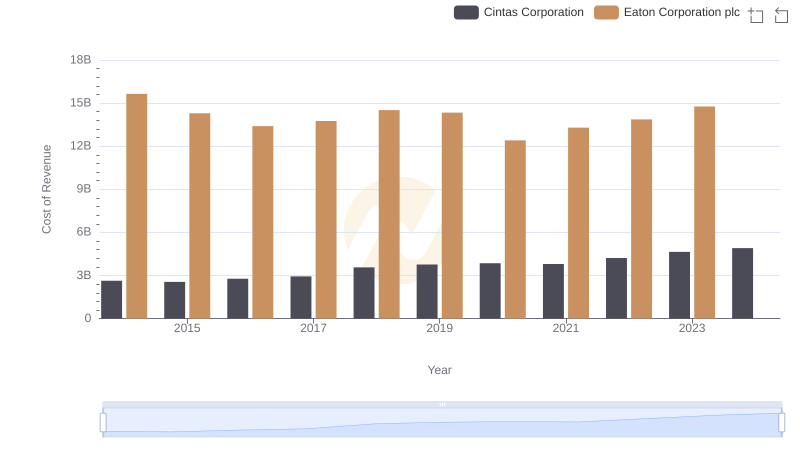
Task: Click the data zoom top drag bar
Action: [x=442, y=404]
